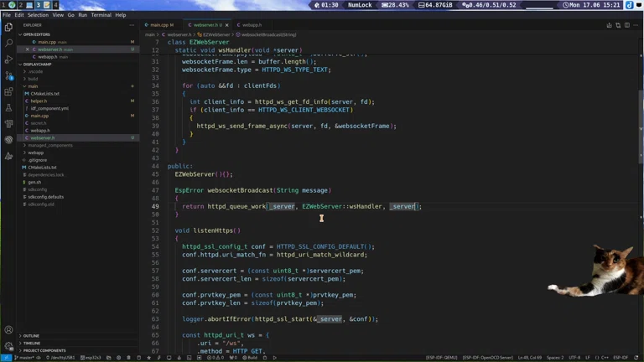Expand the TIMELINE section
The width and height of the screenshot is (644, 362).
click(x=32, y=344)
